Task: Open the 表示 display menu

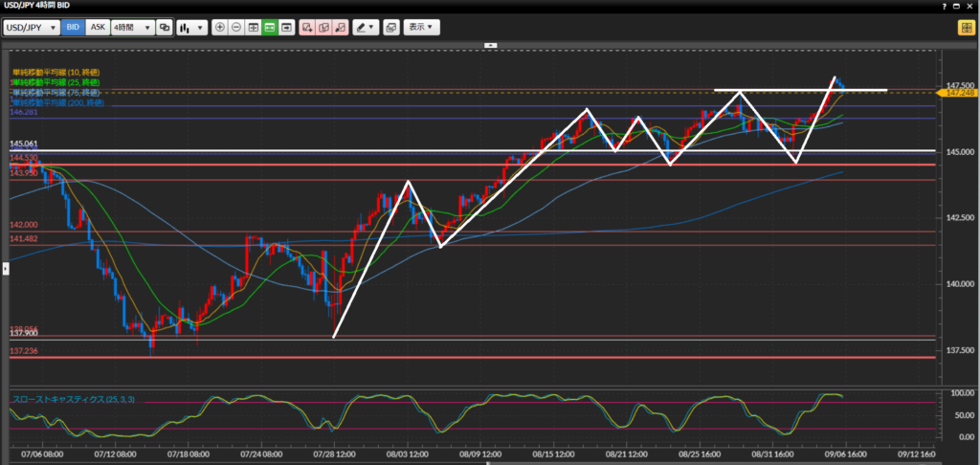Action: 422,28
